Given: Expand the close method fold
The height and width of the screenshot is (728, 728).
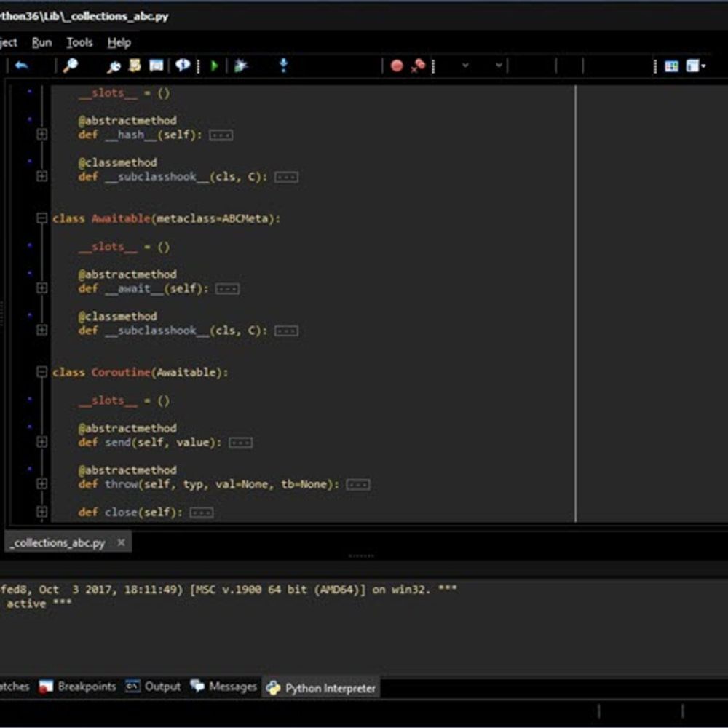Looking at the screenshot, I should tap(41, 512).
